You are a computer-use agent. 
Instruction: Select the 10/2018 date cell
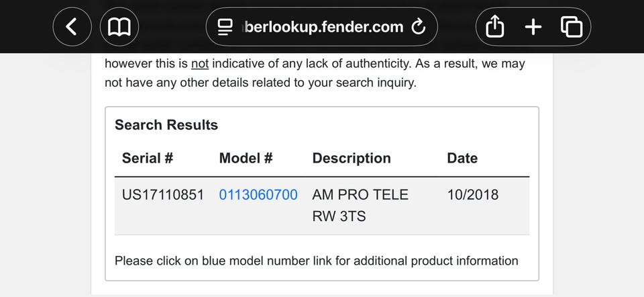(x=473, y=195)
